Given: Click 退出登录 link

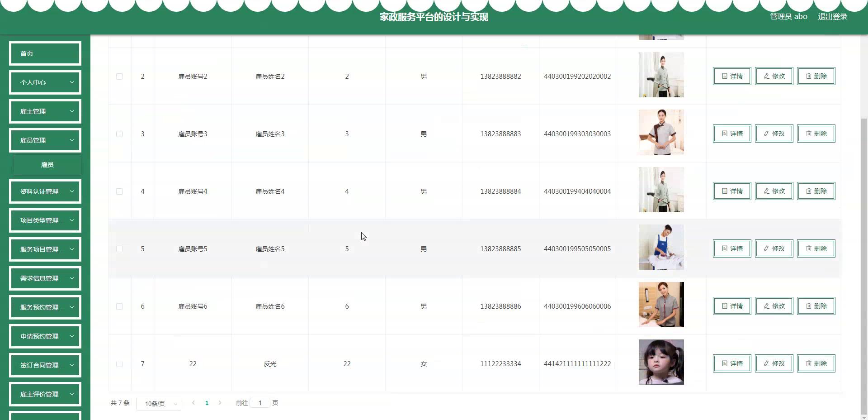Looking at the screenshot, I should (x=832, y=17).
